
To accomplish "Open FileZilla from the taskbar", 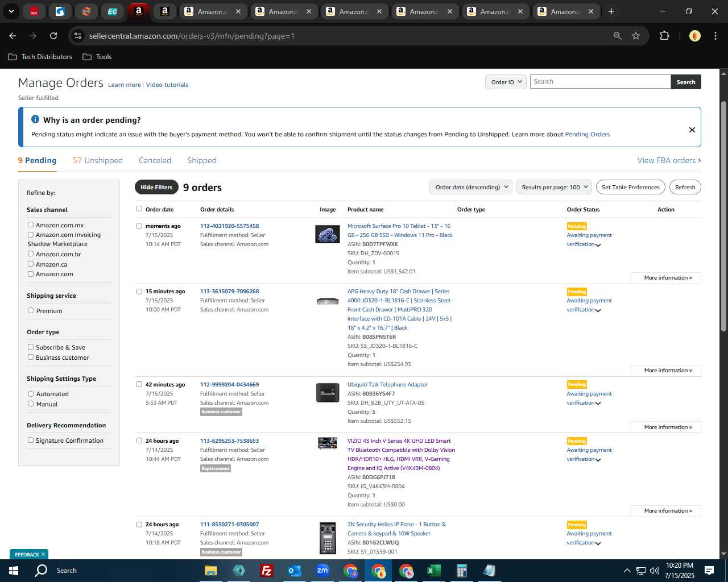I will click(x=266, y=571).
